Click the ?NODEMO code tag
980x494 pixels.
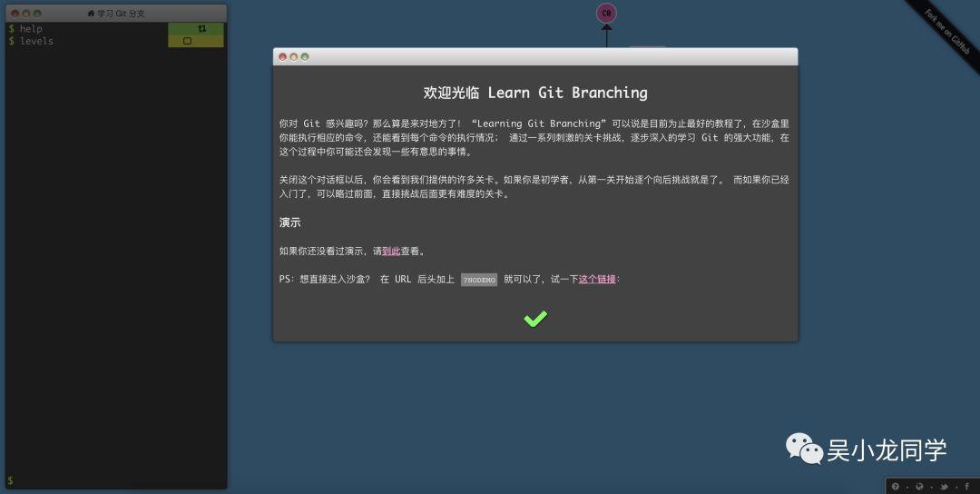479,280
